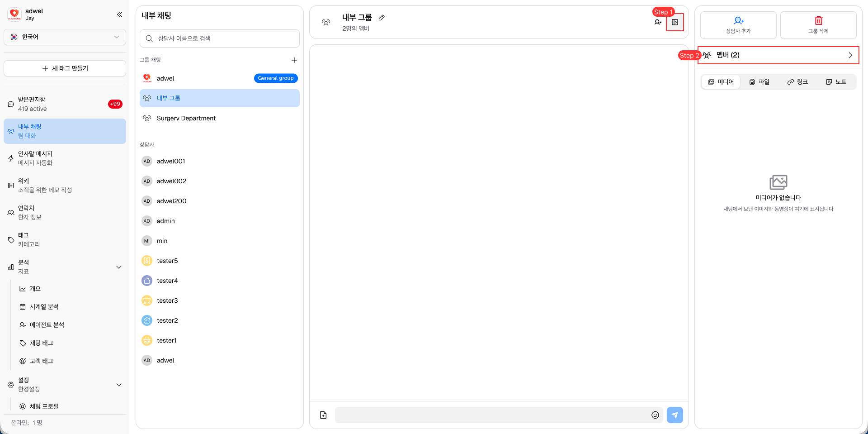Collapse the left sidebar with double-chevron icon

point(119,14)
